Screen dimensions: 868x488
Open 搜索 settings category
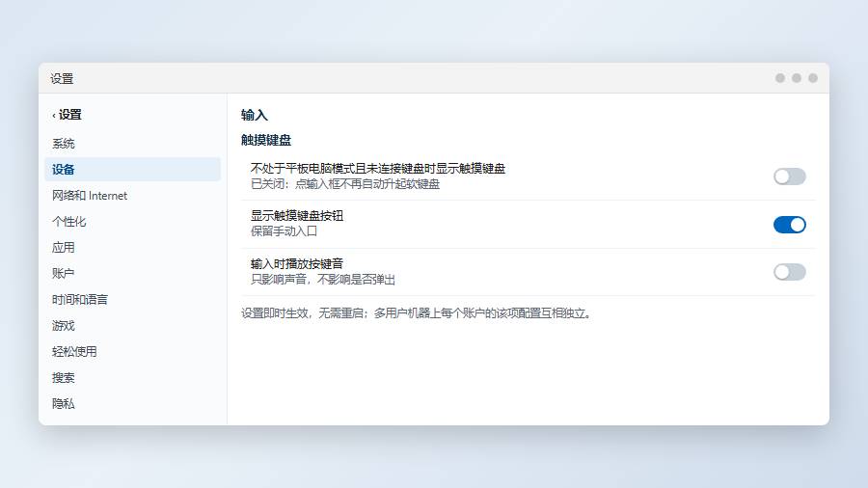(x=133, y=377)
